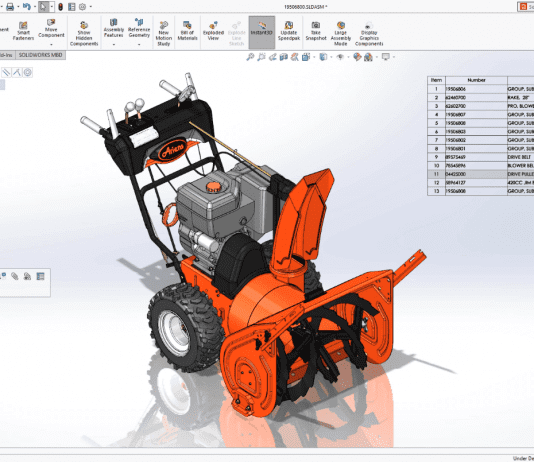The width and height of the screenshot is (534, 462).
Task: Click Update Speedpak
Action: 289,31
